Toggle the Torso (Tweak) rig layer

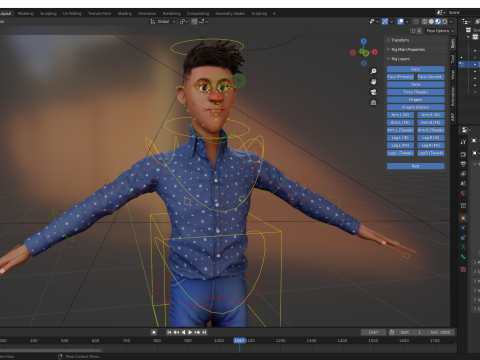coord(415,92)
